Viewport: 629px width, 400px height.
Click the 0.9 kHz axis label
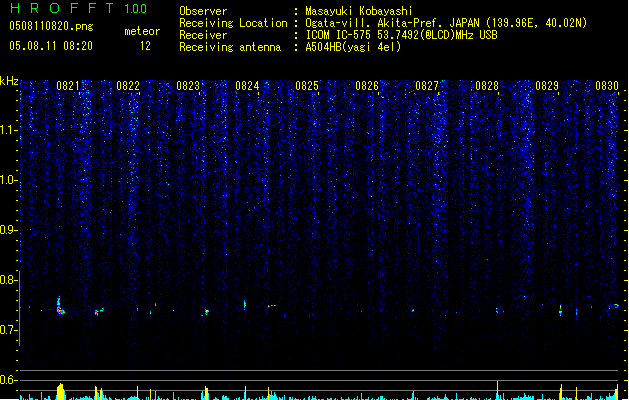pos(8,230)
